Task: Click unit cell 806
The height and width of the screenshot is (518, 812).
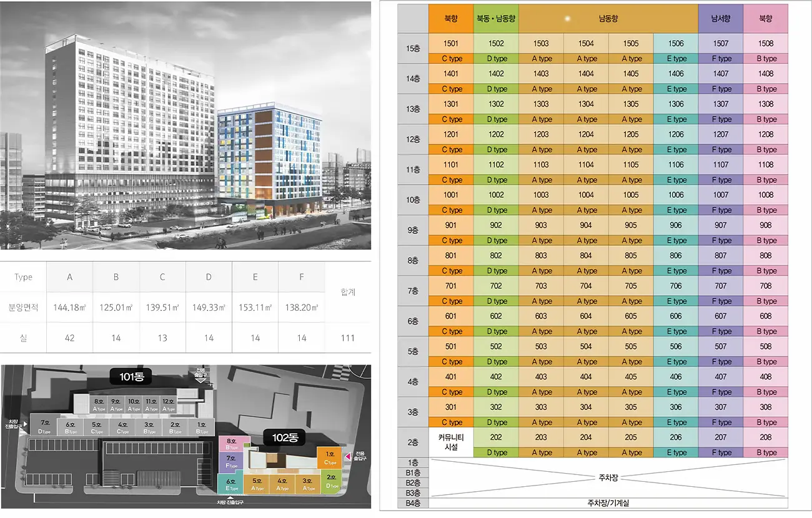Action: coord(676,255)
